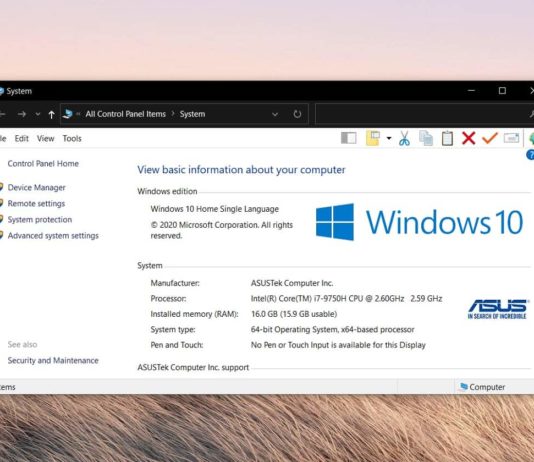The width and height of the screenshot is (534, 462).
Task: Click the blue Windows logo
Action: 335,222
